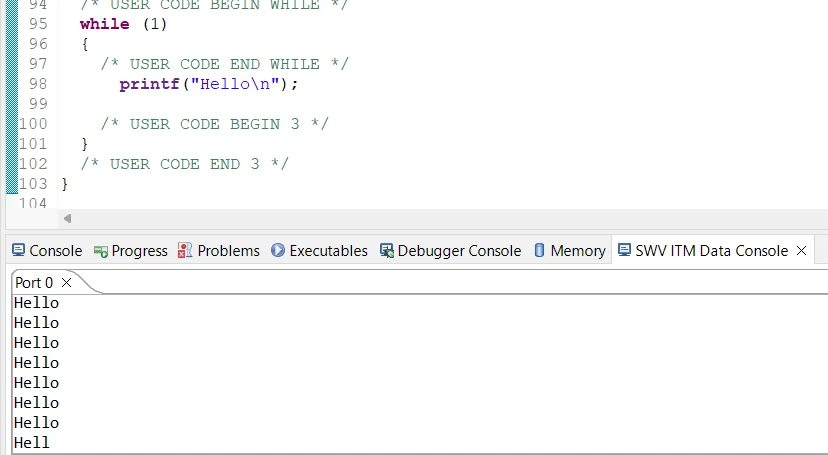828x455 pixels.
Task: Click the USER CODE BEGIN 3 comment
Action: (215, 124)
